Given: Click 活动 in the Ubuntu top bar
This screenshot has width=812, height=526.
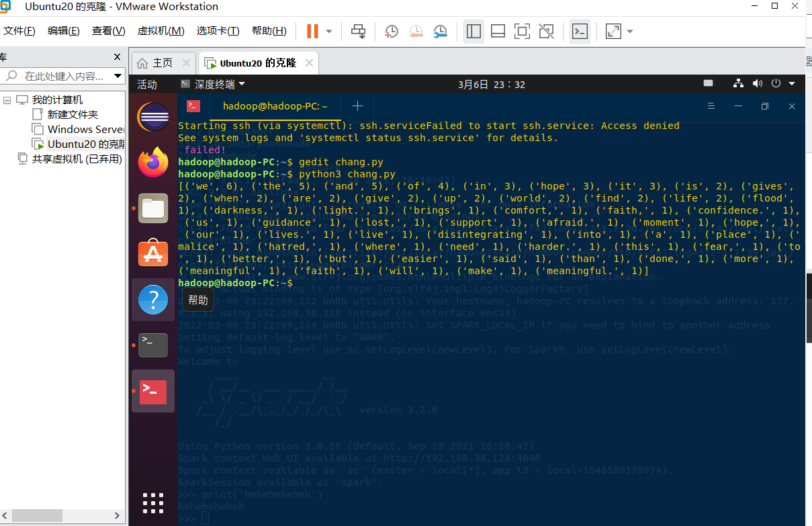Looking at the screenshot, I should (147, 84).
